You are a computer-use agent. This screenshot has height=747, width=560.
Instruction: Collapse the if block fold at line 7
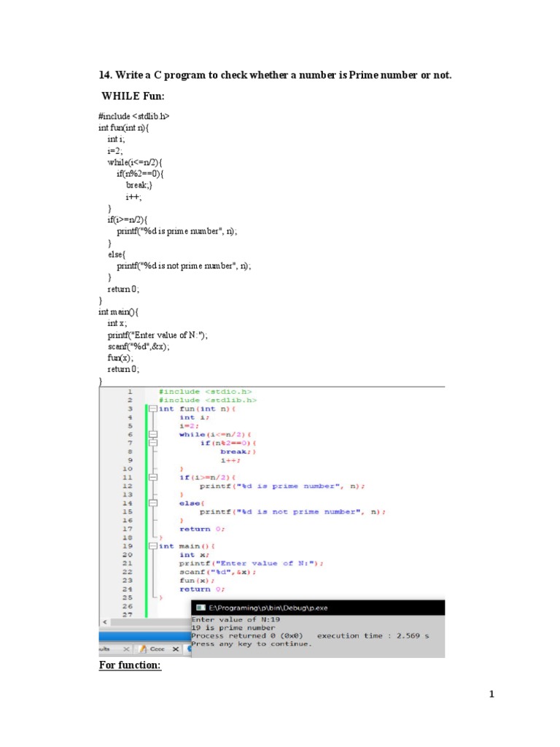point(153,443)
